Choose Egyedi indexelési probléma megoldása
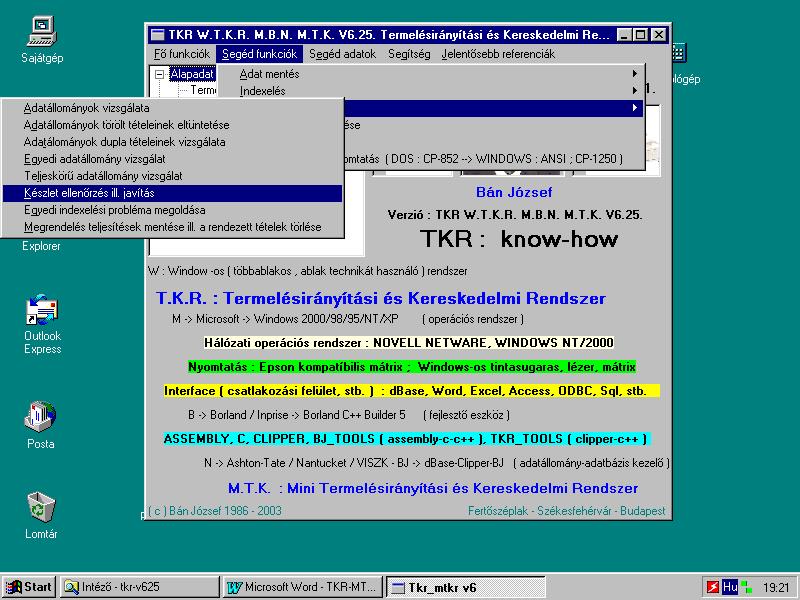800x600 pixels. 172,210
